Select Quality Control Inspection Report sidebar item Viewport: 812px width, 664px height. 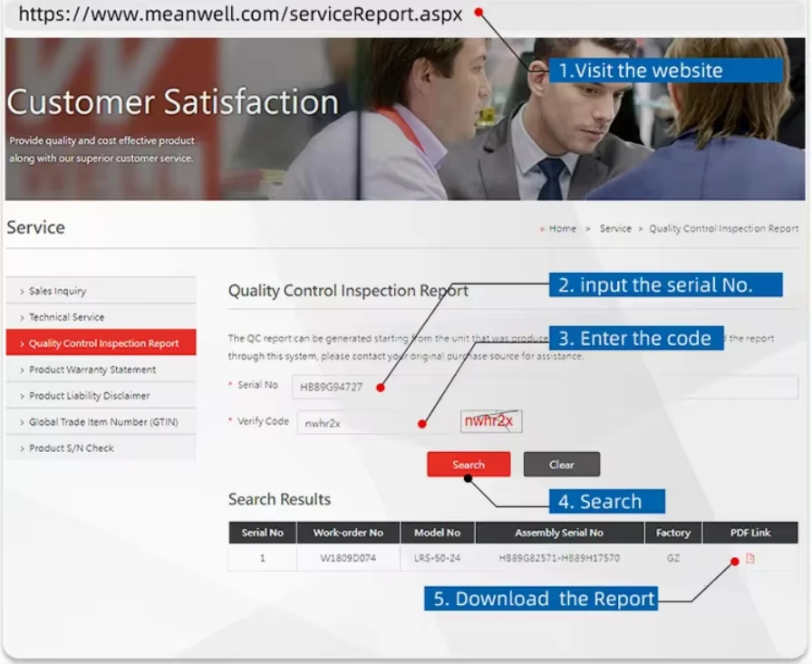coord(101,342)
